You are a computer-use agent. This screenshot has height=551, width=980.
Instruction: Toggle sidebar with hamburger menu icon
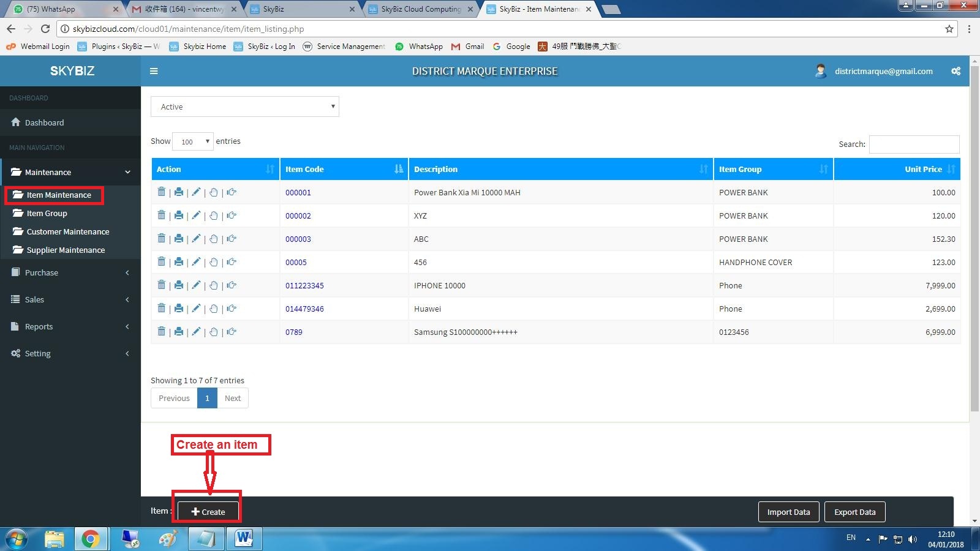pos(154,71)
